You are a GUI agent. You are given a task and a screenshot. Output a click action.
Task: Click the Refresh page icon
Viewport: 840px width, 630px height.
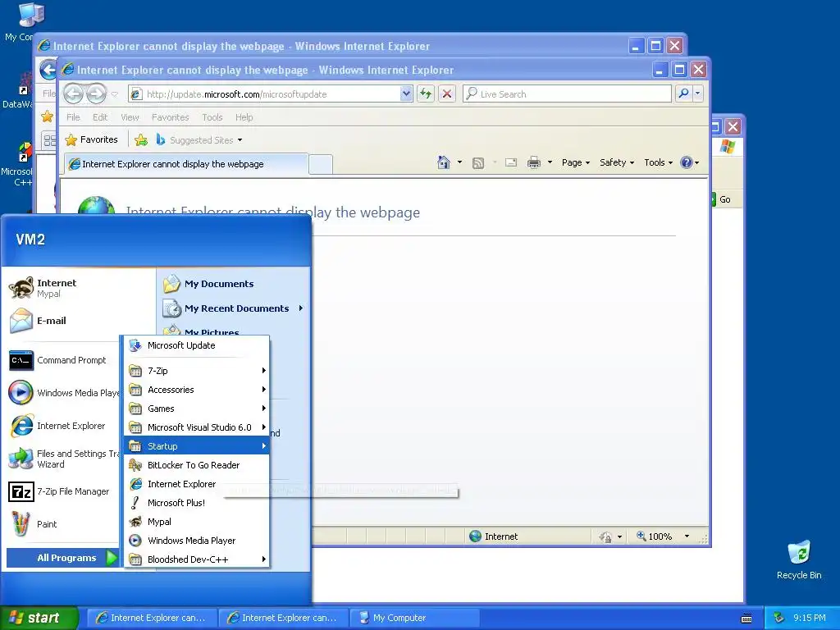click(426, 94)
